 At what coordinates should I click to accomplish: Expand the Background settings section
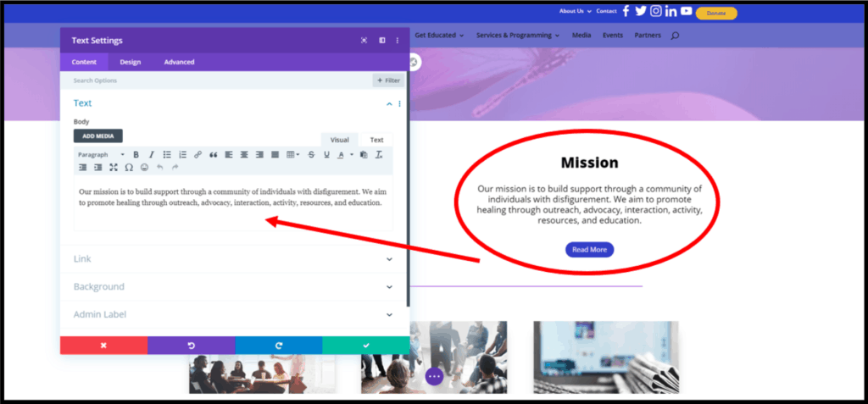(233, 287)
